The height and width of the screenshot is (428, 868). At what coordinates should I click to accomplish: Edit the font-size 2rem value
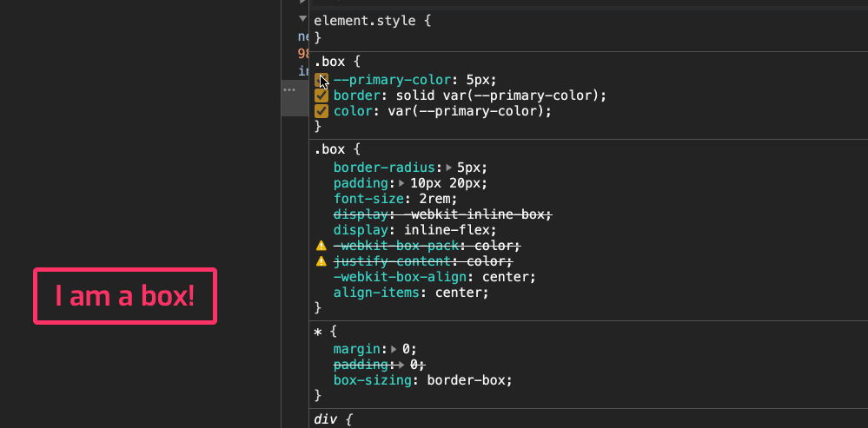tap(440, 198)
